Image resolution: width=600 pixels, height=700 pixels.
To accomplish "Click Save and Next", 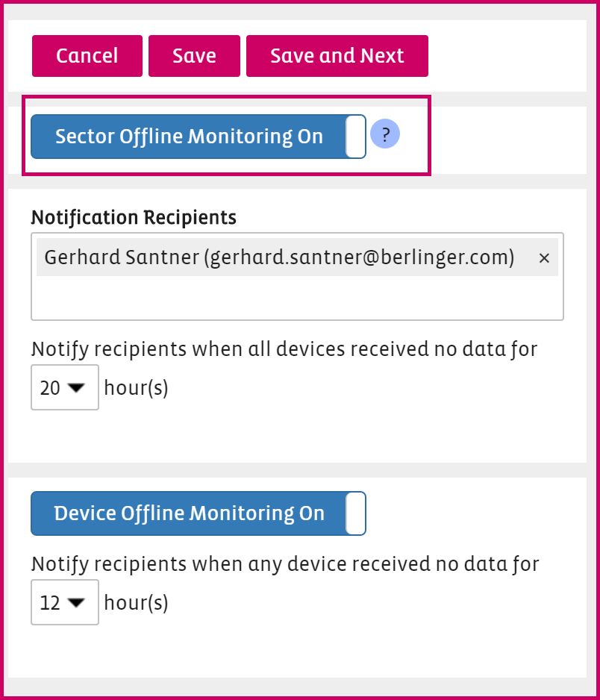I will pos(337,55).
